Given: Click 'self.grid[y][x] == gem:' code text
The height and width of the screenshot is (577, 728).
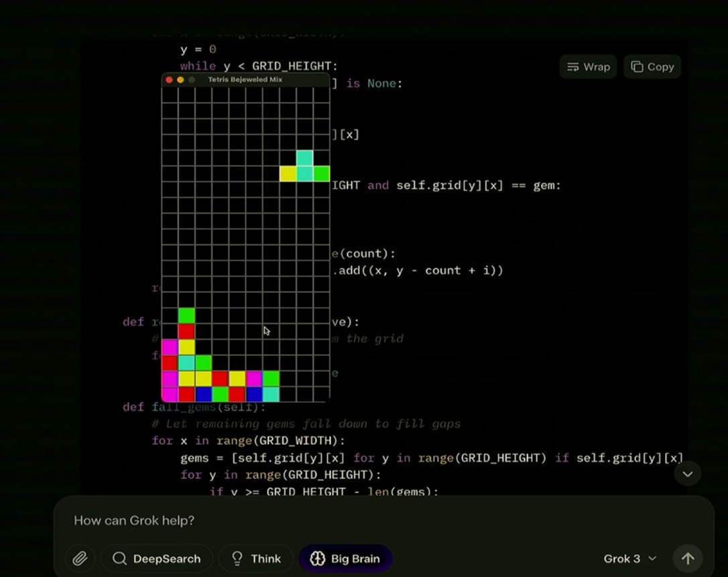Looking at the screenshot, I should tap(478, 186).
